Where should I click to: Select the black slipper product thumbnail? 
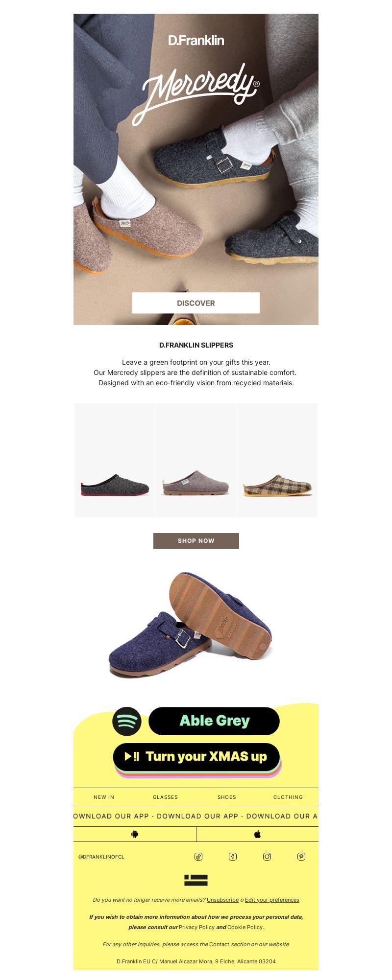coord(115,460)
